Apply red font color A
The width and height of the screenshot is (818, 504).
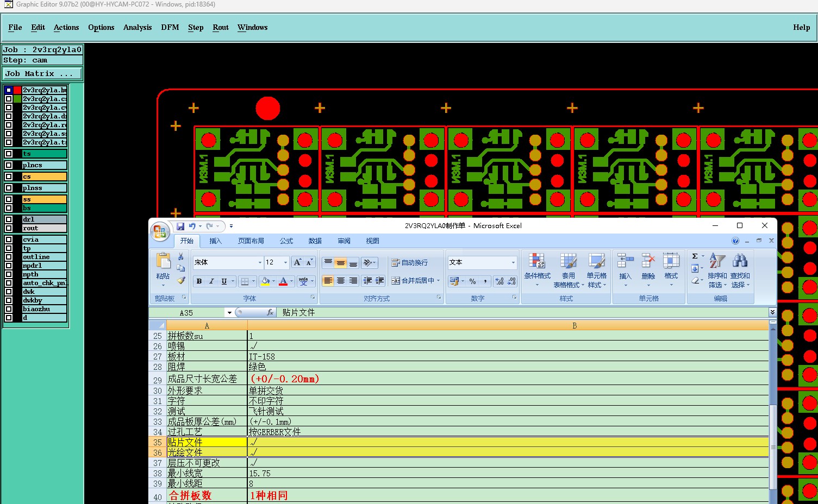[283, 281]
